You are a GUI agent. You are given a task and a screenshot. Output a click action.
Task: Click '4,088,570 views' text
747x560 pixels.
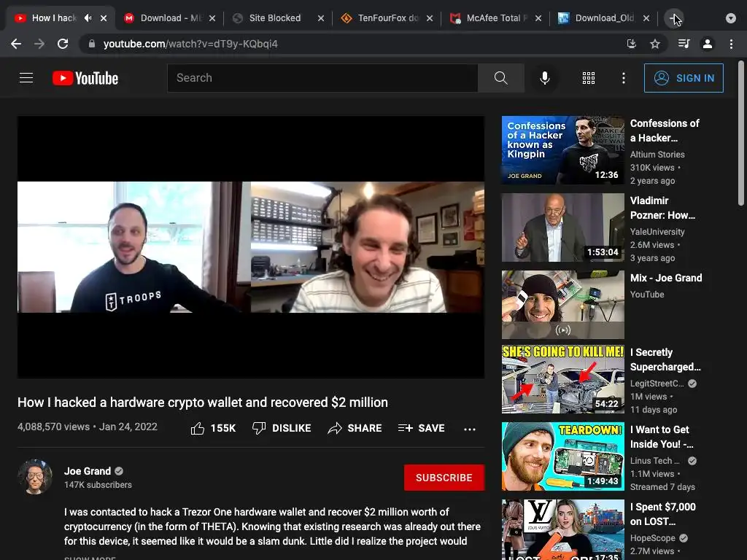[53, 427]
